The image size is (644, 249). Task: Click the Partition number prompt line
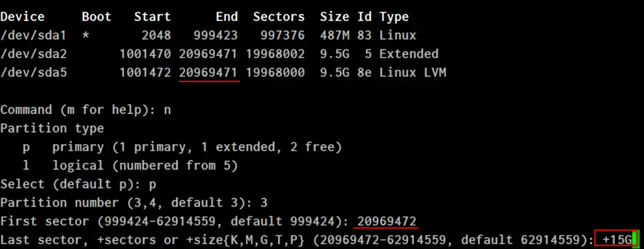pos(134,203)
